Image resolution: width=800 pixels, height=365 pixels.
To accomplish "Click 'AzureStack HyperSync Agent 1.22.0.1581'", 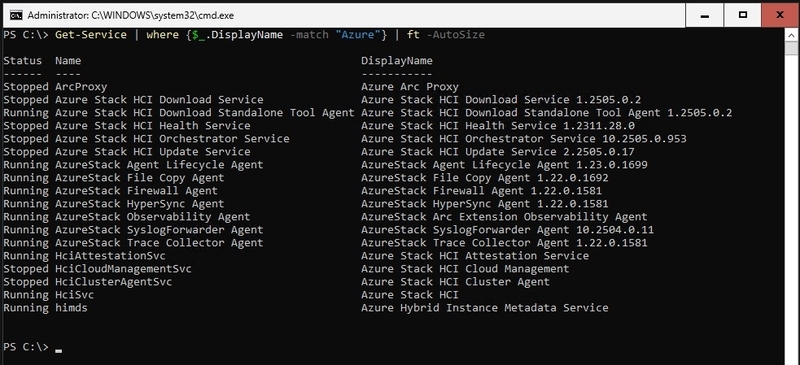I will point(485,204).
